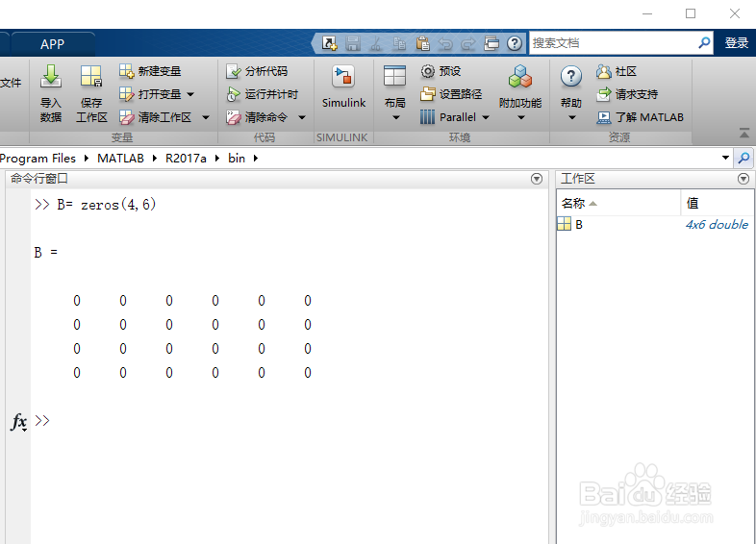Screen dimensions: 756x544
Task: Click the shortcut icon left of Save
Action: coord(330,43)
